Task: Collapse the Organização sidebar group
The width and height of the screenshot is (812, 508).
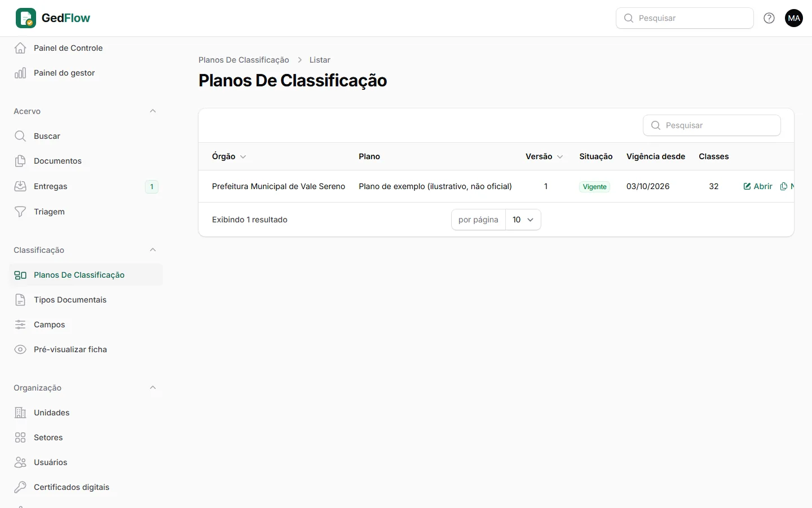Action: point(153,388)
